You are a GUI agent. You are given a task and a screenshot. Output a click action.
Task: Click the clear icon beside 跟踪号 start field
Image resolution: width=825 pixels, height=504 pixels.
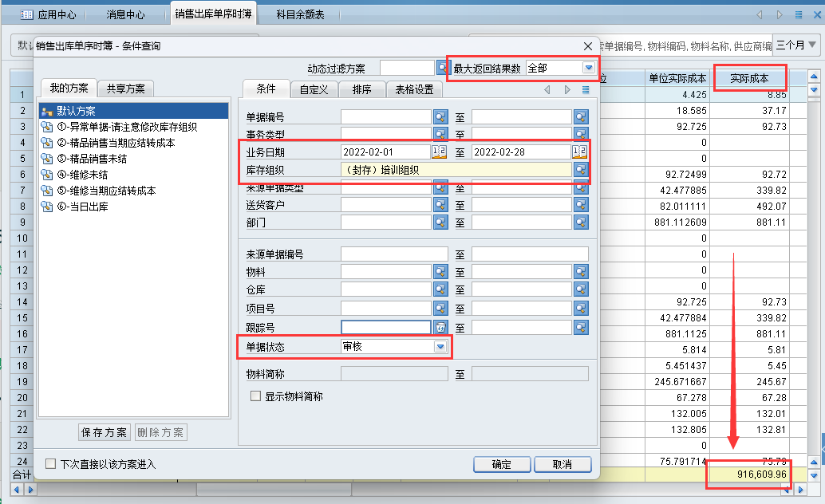440,327
